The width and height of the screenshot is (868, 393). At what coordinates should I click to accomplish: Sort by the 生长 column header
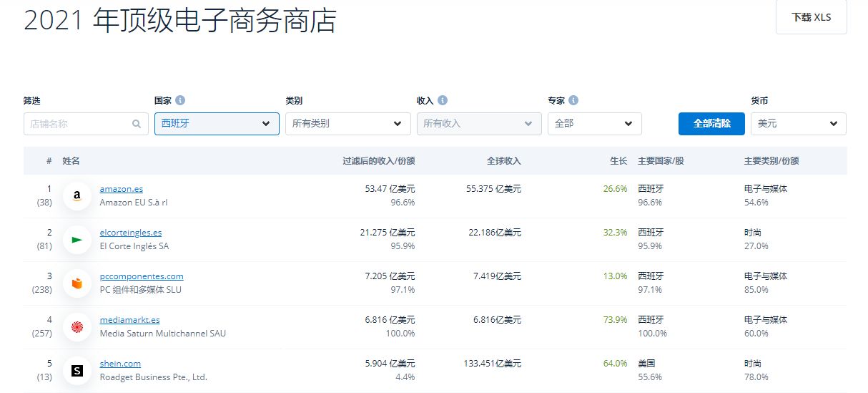pos(618,161)
